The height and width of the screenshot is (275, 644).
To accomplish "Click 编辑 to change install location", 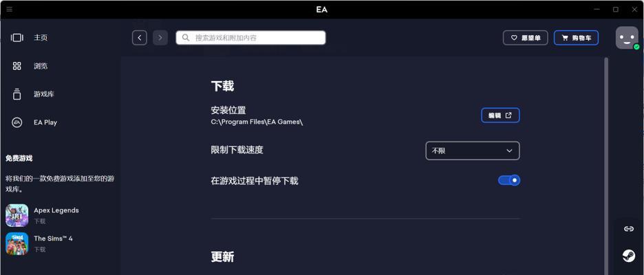I will click(500, 115).
